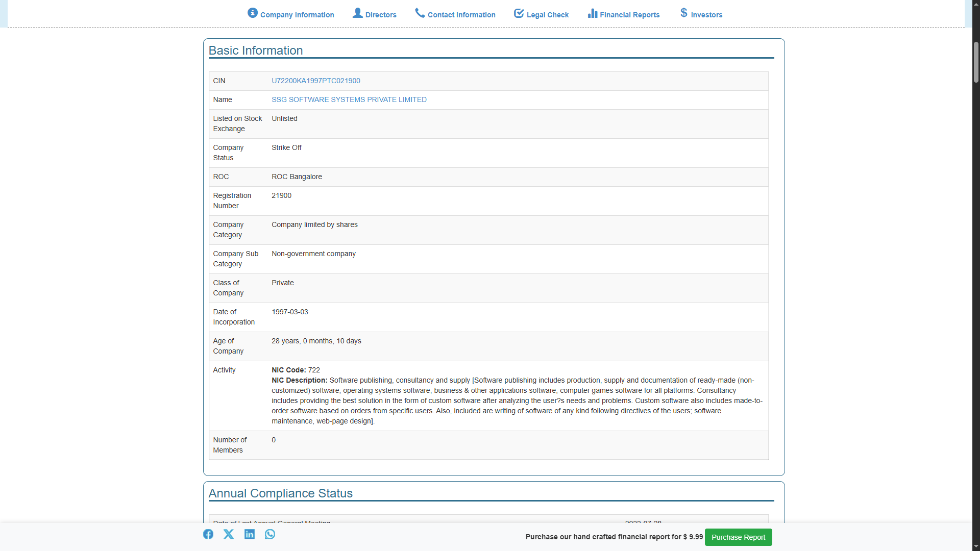Switch to the Legal Check tab
The height and width of the screenshot is (551, 980).
[547, 15]
